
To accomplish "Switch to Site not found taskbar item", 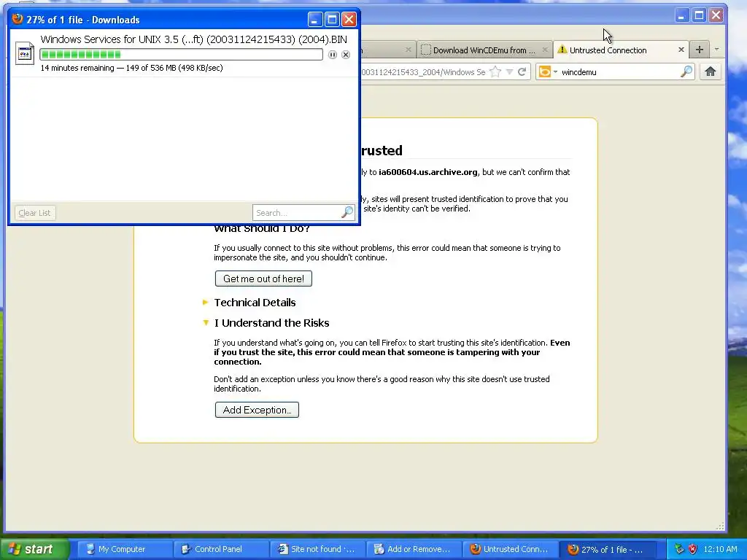I will pos(317,549).
